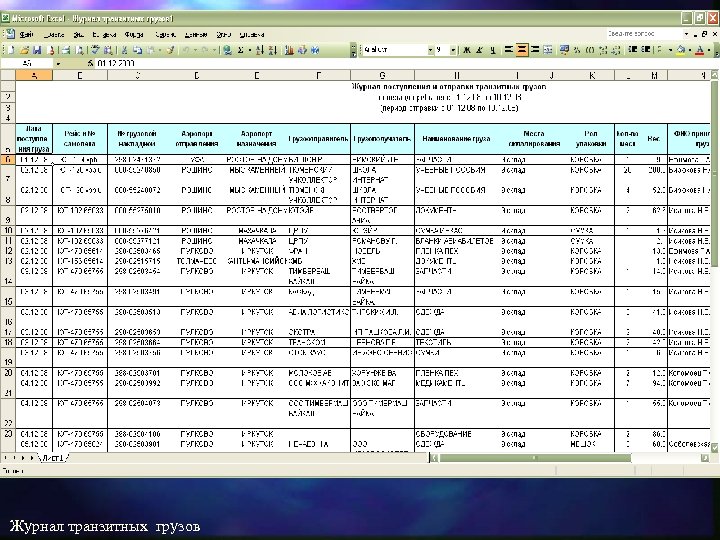Select column G header
The width and height of the screenshot is (720, 540).
[382, 75]
